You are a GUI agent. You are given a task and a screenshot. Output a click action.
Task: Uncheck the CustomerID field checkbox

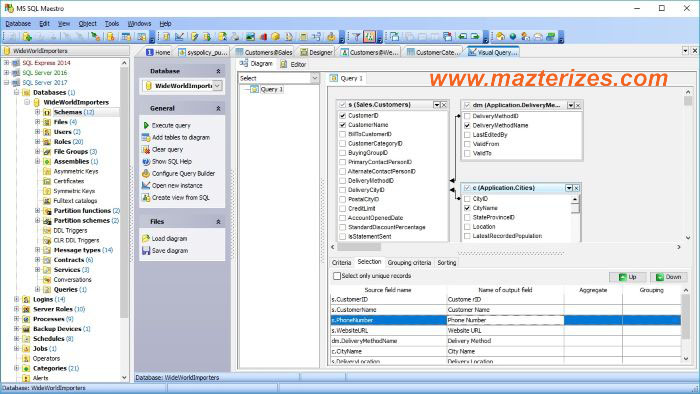tap(342, 116)
